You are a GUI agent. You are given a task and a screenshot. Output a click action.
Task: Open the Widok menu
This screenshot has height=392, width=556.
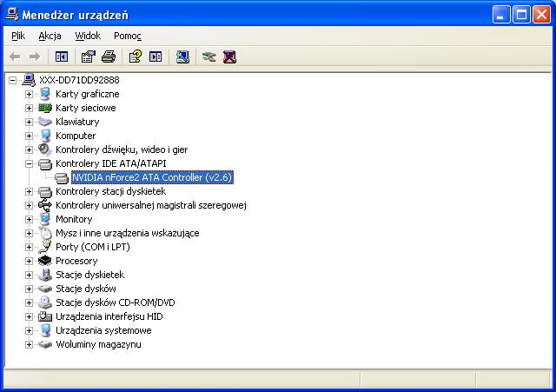[88, 36]
